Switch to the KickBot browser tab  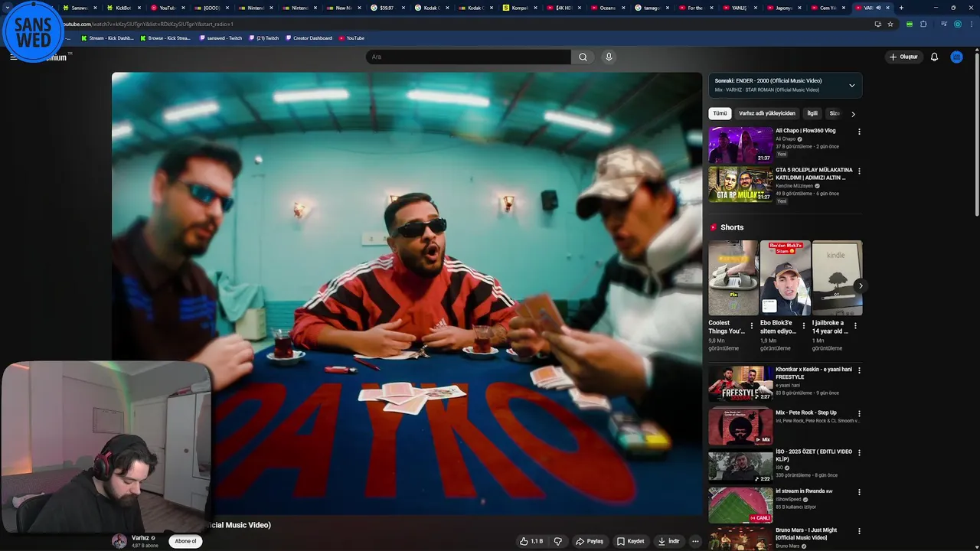point(122,8)
